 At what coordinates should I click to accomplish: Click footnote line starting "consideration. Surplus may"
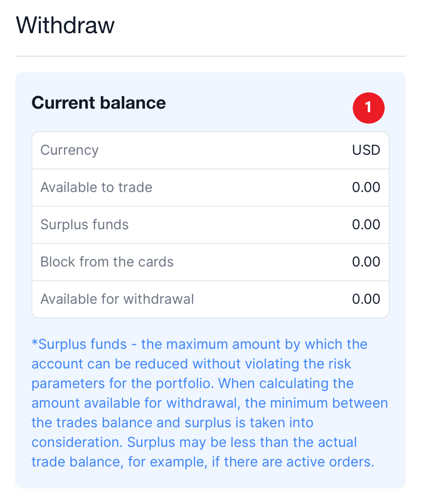194,443
